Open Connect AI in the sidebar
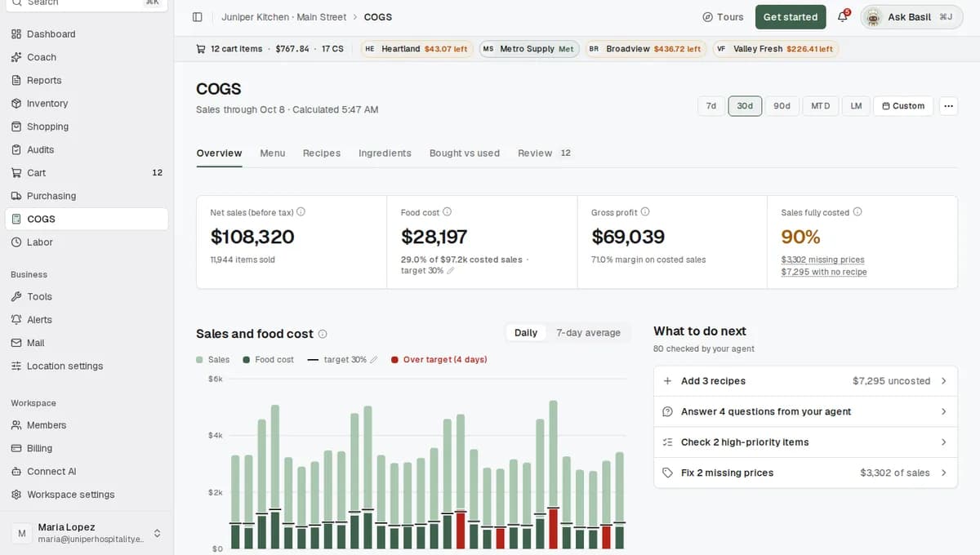Image resolution: width=980 pixels, height=555 pixels. tap(87, 471)
